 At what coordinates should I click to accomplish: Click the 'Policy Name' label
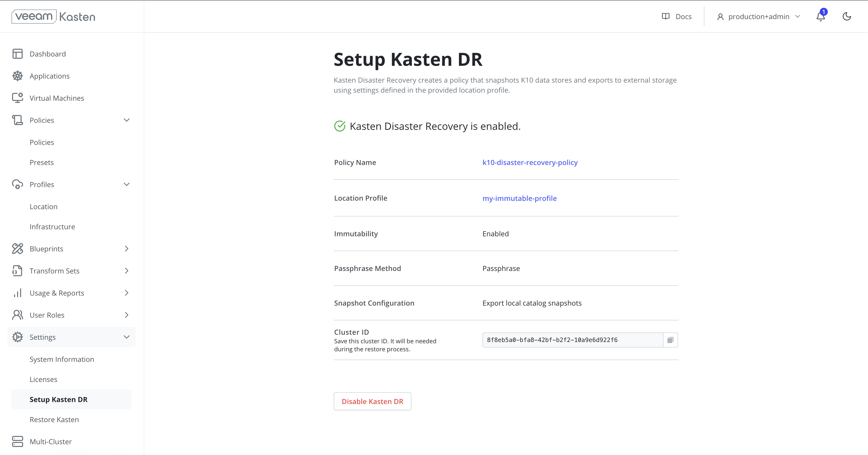[355, 162]
